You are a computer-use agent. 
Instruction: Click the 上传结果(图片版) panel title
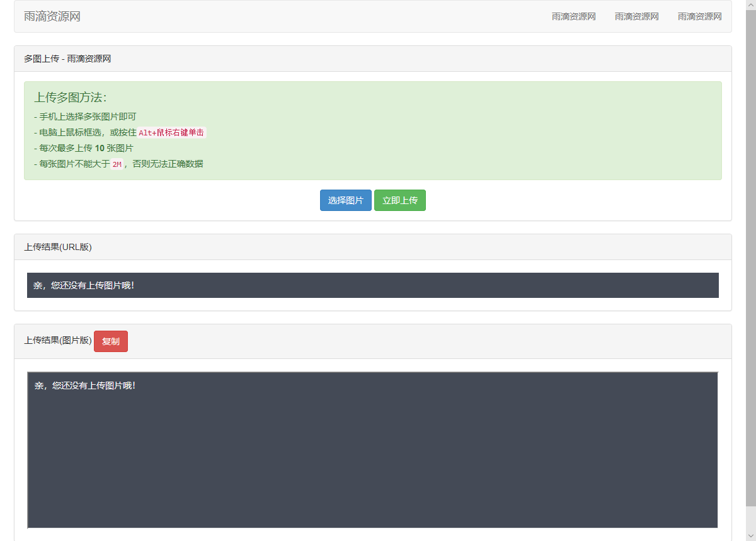[x=58, y=341]
